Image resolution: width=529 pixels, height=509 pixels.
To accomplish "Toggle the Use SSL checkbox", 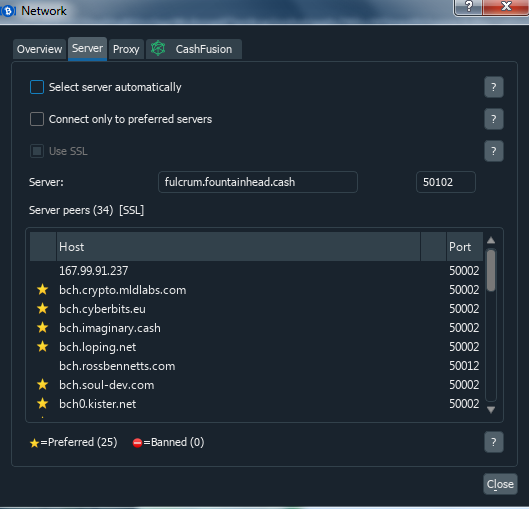I will [x=37, y=151].
